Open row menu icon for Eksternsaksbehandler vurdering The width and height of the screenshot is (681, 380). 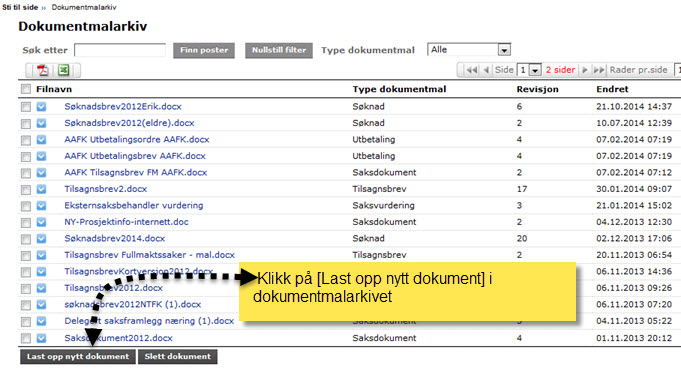(x=41, y=205)
